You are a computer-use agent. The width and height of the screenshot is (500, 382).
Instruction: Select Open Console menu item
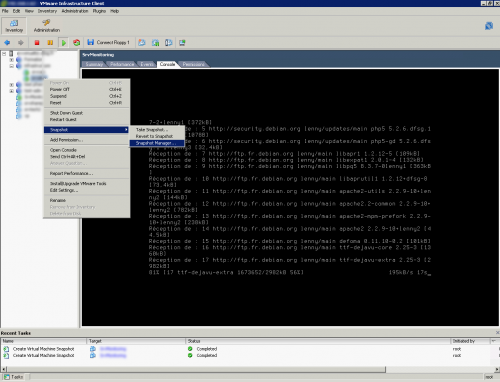pos(87,150)
